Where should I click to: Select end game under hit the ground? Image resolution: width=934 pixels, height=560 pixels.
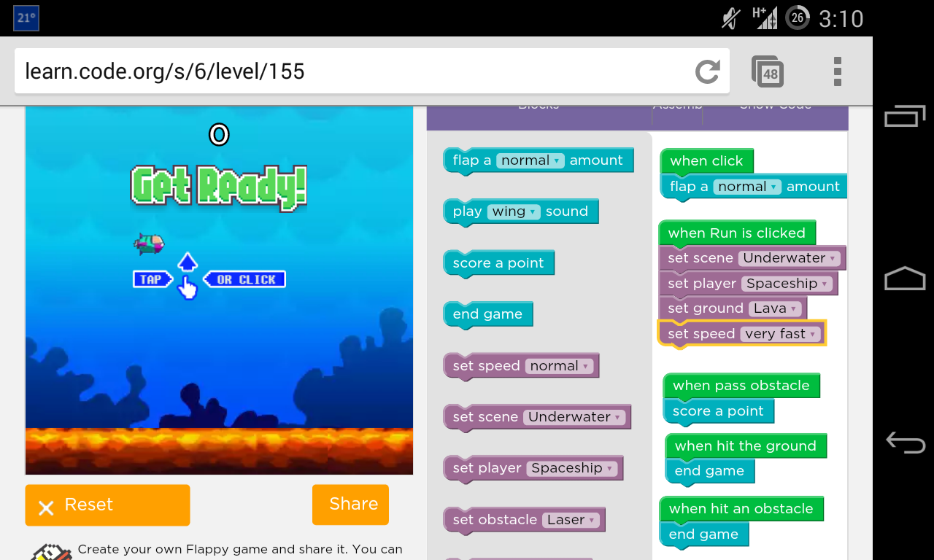click(709, 471)
